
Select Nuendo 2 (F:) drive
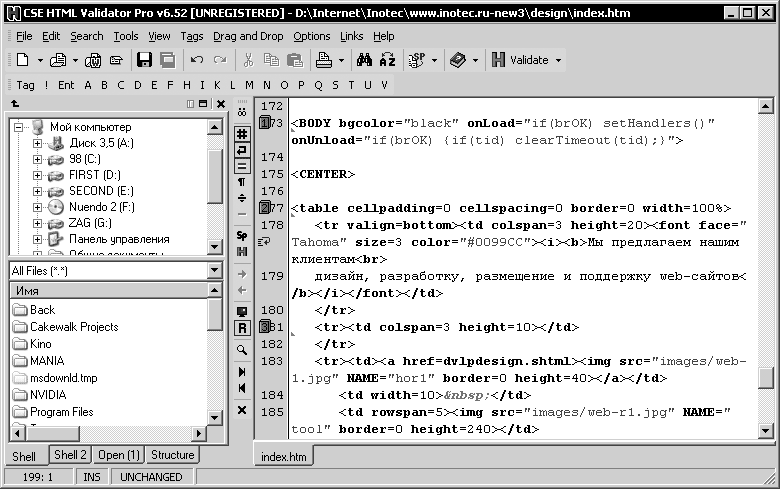point(101,207)
